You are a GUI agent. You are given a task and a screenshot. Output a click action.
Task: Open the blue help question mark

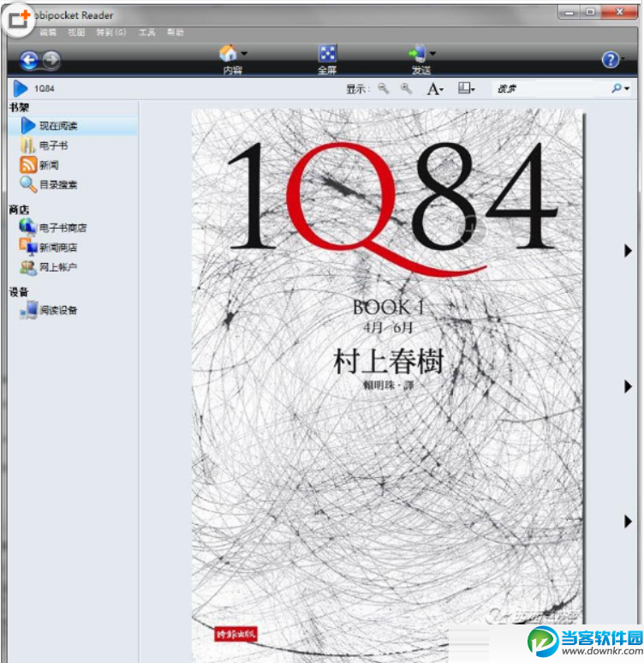tap(610, 60)
